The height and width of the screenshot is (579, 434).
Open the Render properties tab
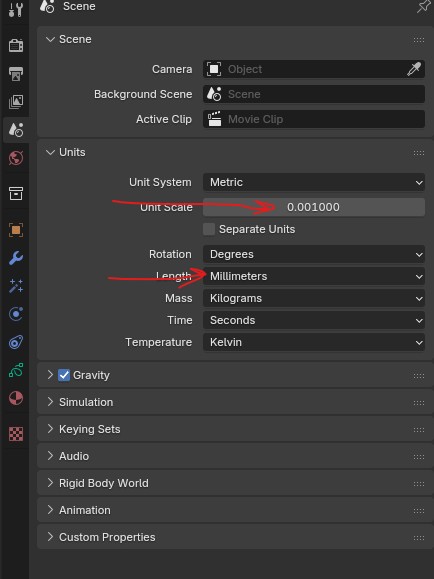pos(16,45)
